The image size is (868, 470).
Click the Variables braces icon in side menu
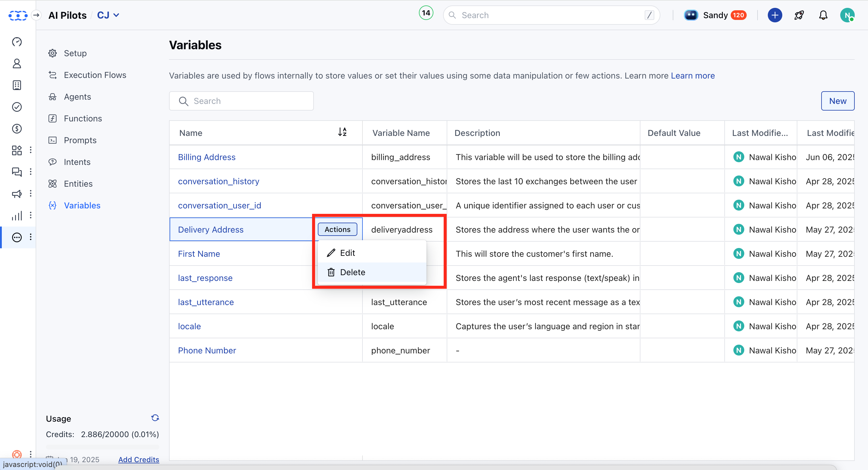[x=53, y=205]
